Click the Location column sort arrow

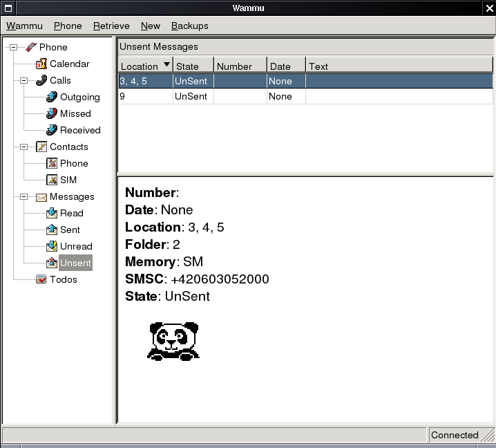166,64
